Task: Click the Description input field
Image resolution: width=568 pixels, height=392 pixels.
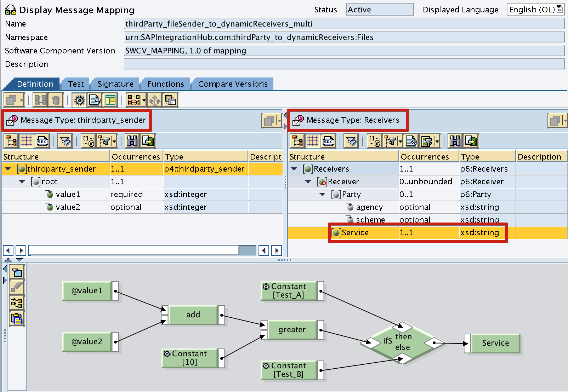Action: click(x=343, y=64)
